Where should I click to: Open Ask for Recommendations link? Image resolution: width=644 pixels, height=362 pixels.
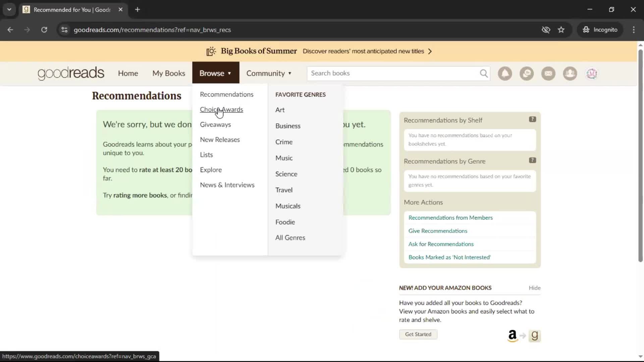point(441,244)
